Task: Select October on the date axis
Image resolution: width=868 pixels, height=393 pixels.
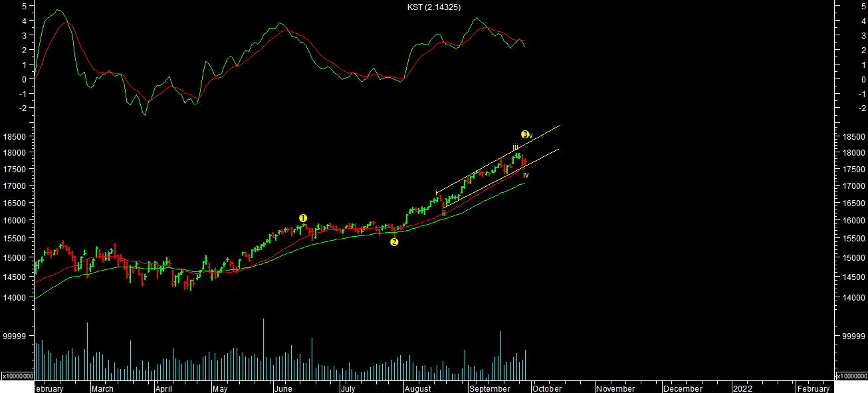Action: point(546,388)
